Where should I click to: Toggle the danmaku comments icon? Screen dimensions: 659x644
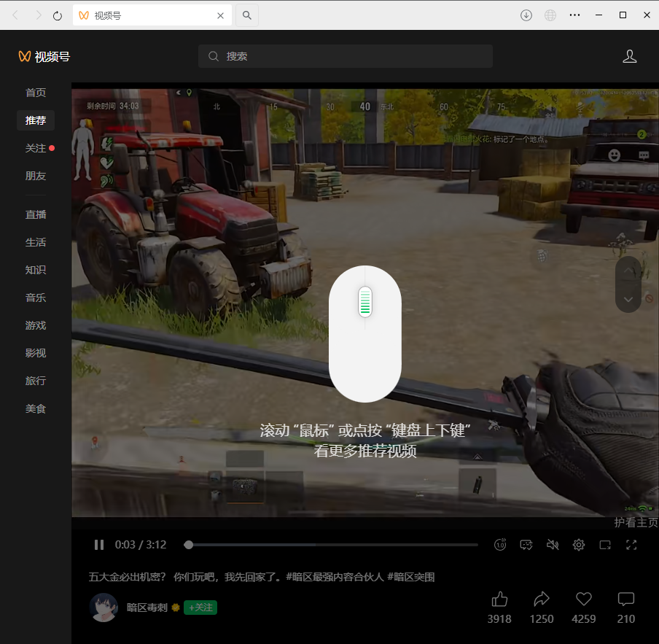click(526, 545)
